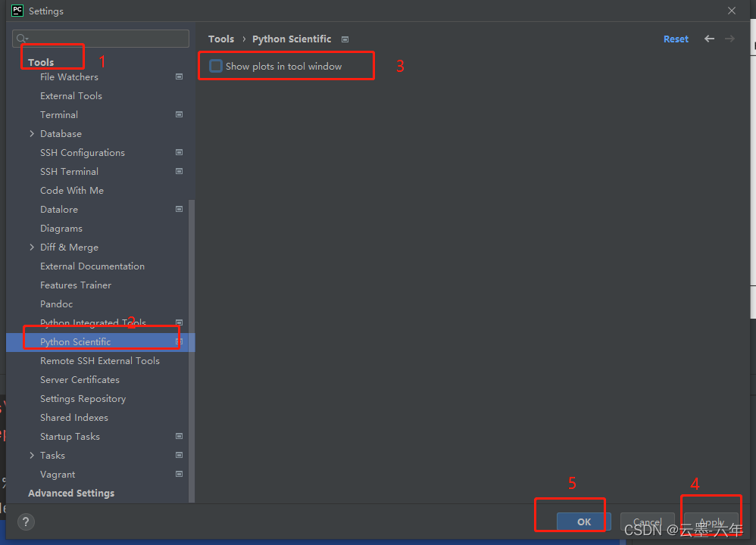Viewport: 756px width, 545px height.
Task: Click the OK button
Action: click(583, 522)
